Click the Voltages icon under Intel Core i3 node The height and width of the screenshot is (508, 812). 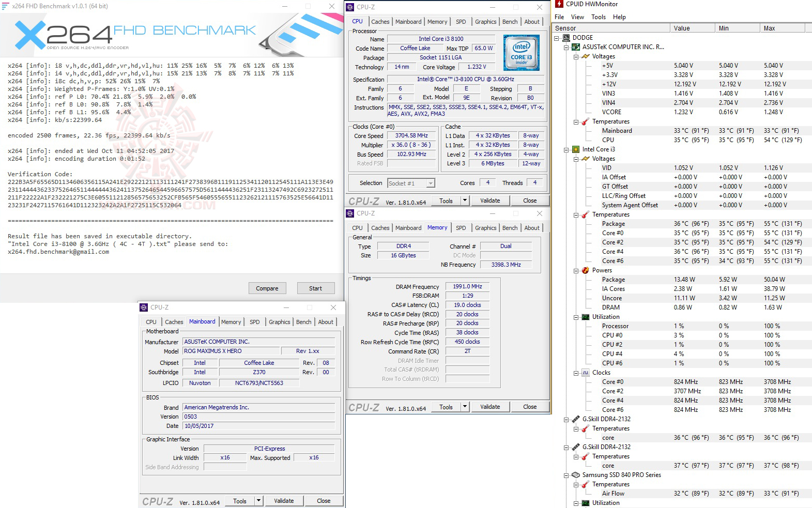tap(586, 159)
